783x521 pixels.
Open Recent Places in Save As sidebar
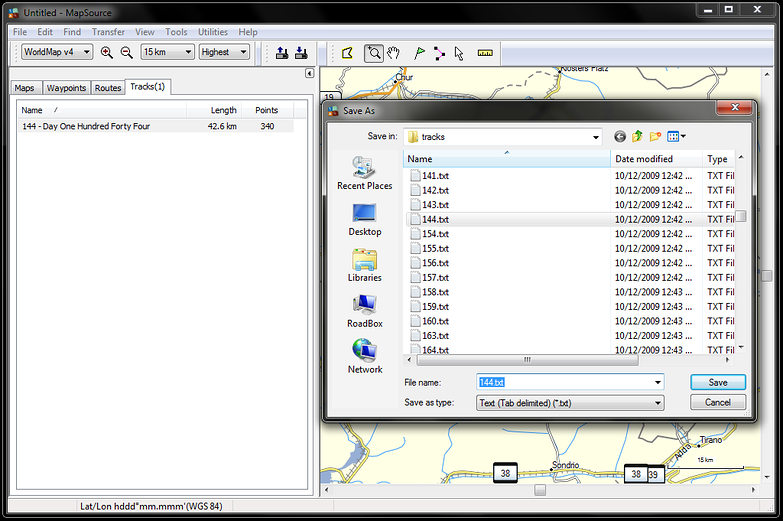(365, 173)
